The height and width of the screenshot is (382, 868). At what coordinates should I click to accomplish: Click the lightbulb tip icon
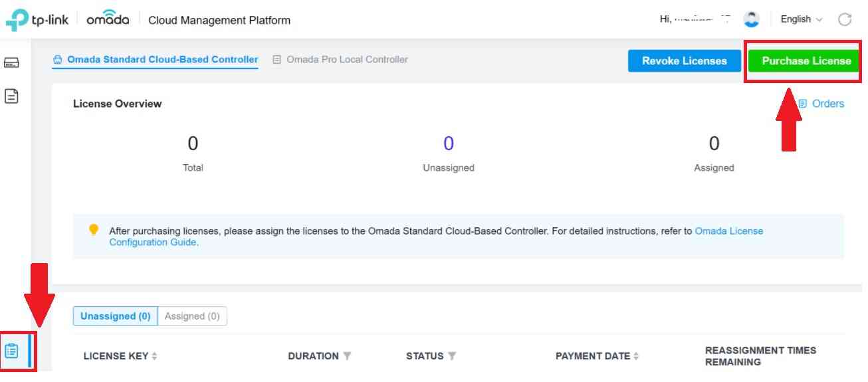[94, 230]
